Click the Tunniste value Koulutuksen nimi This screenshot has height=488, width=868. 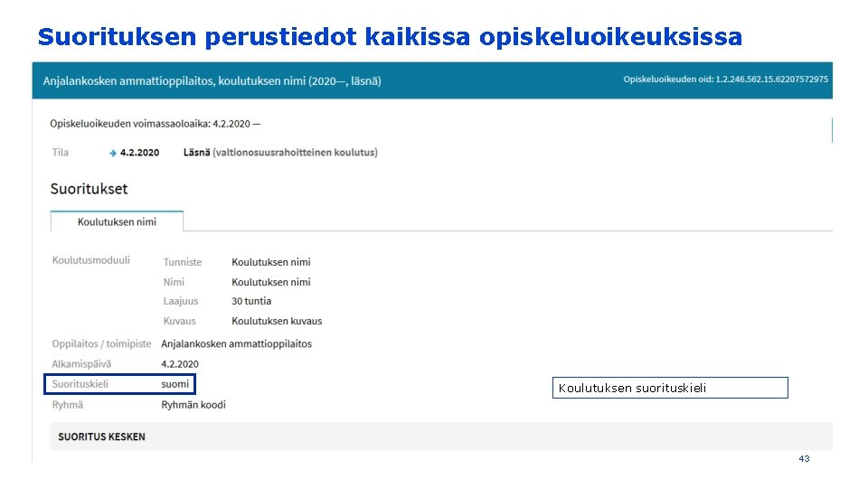pyautogui.click(x=271, y=262)
